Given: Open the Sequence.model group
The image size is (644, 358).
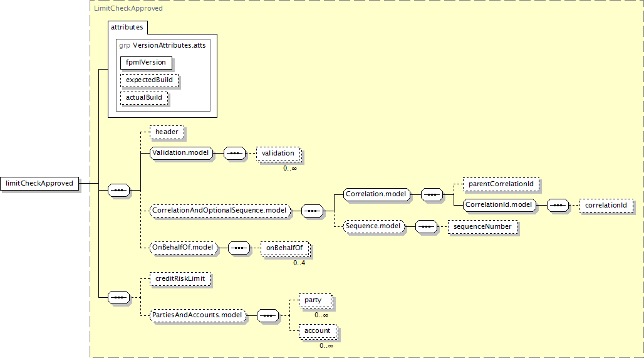Looking at the screenshot, I should [x=374, y=226].
